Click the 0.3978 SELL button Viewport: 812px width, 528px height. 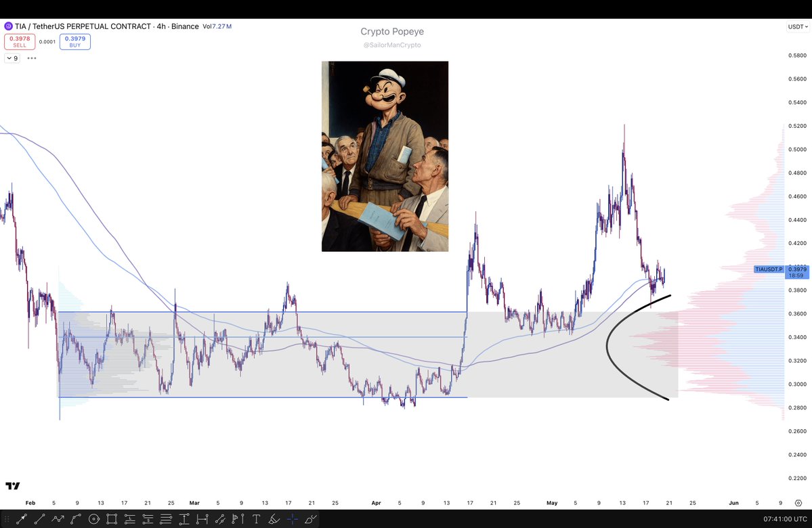[20, 41]
